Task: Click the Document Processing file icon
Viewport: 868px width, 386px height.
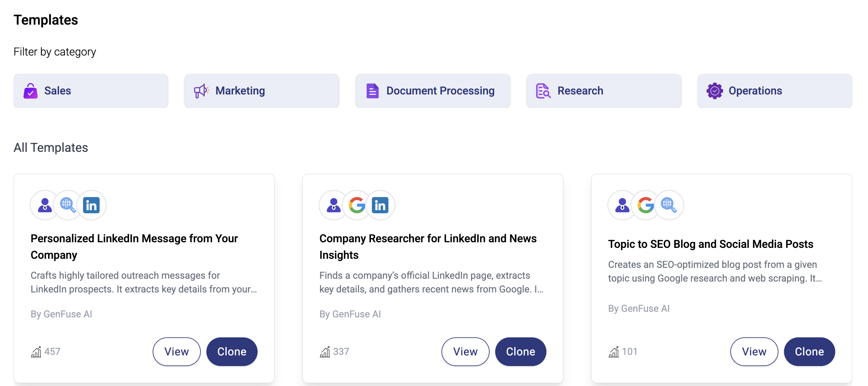Action: click(373, 90)
